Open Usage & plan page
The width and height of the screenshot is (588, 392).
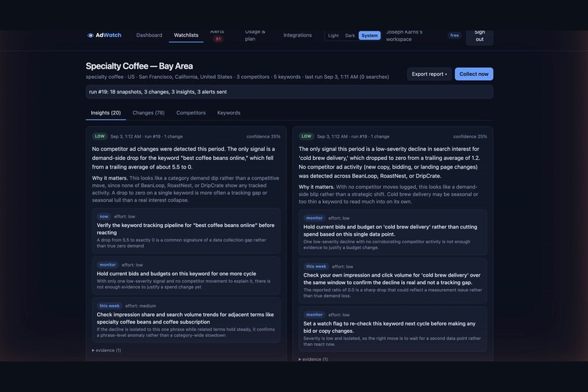[x=255, y=36]
